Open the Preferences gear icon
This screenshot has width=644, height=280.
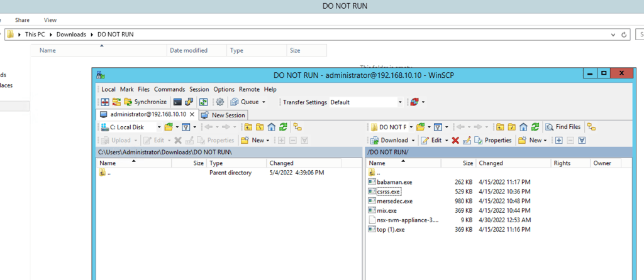click(x=220, y=102)
